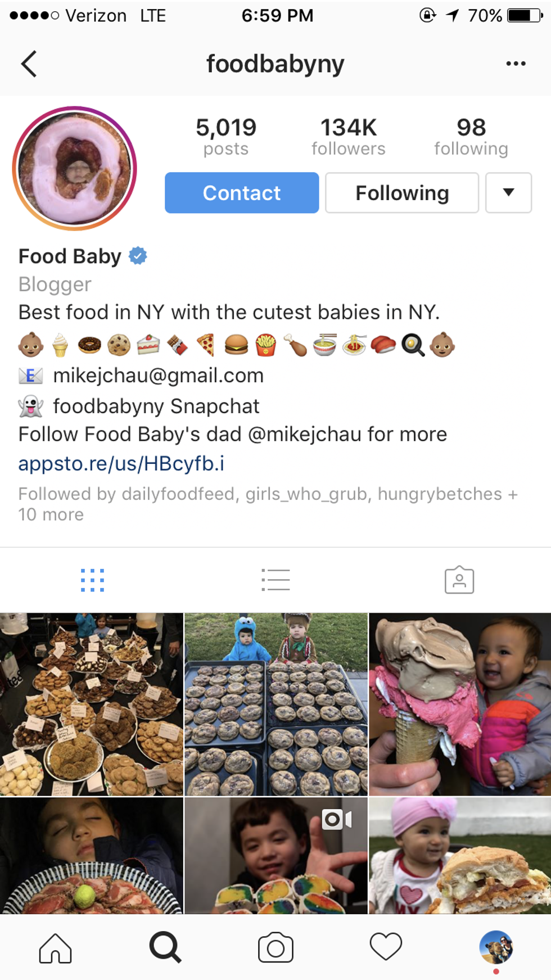Open the 98 following list
The width and height of the screenshot is (551, 980).
pyautogui.click(x=471, y=137)
